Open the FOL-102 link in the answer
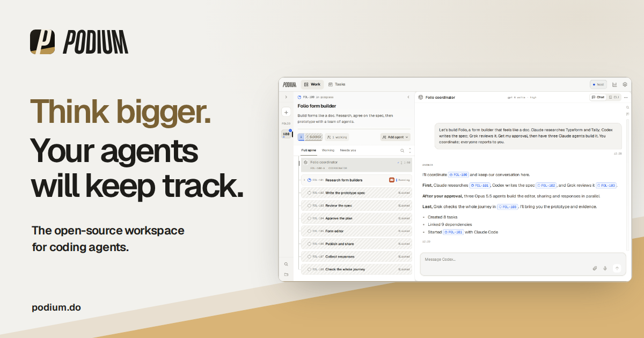Screen dimensions: 644x338 point(546,185)
